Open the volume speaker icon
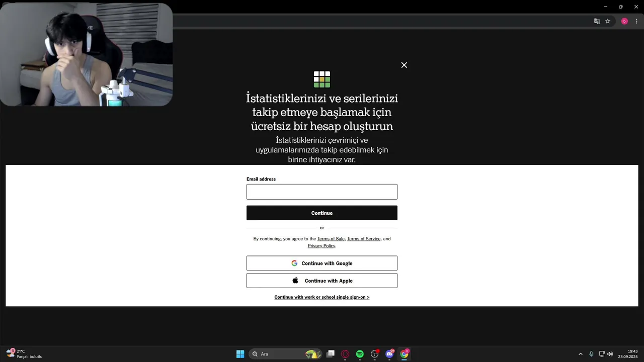Screen dimensions: 644x362 610,354
